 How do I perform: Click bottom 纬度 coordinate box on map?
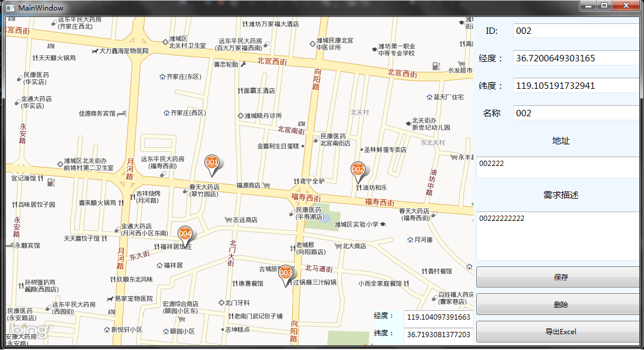438,335
